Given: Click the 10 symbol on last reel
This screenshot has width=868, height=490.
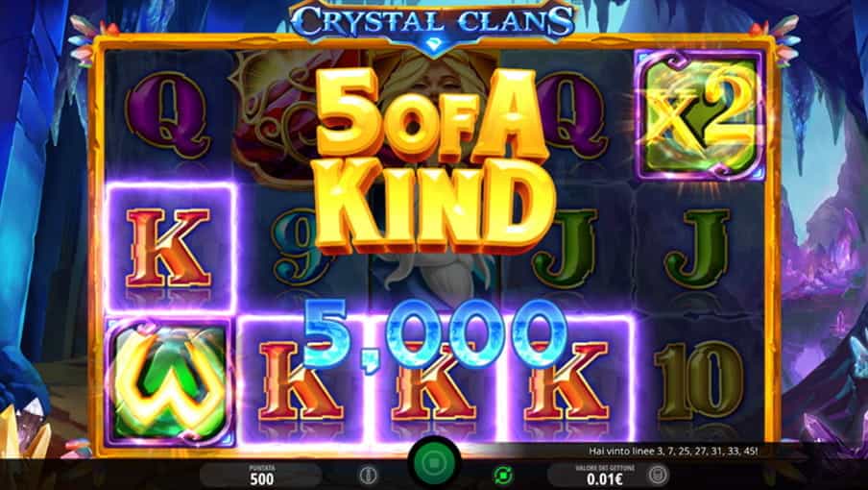Looking at the screenshot, I should (x=699, y=380).
